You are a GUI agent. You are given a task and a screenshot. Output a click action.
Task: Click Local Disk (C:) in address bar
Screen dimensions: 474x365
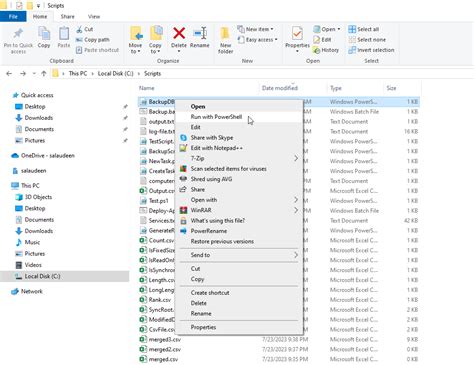click(115, 74)
